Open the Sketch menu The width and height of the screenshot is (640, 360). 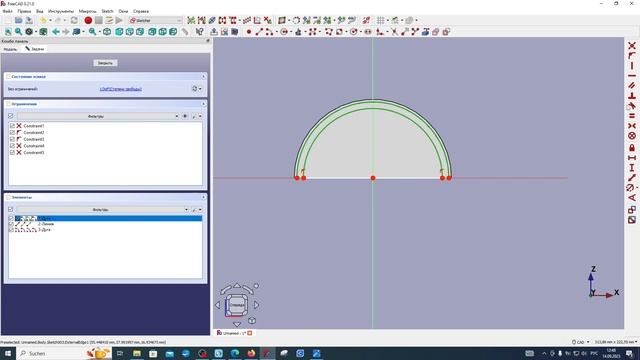coord(107,11)
